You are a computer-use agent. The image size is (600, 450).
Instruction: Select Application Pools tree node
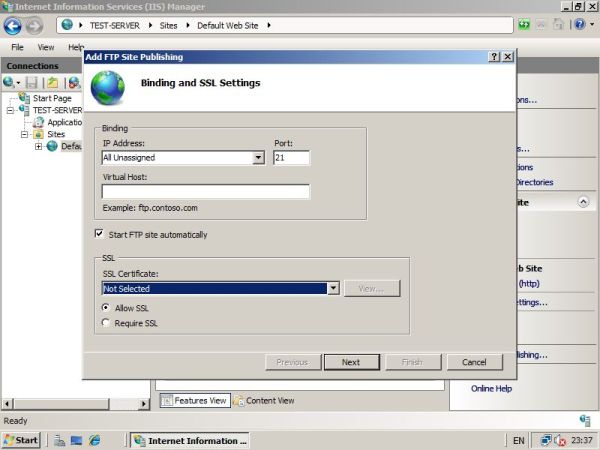[64, 122]
